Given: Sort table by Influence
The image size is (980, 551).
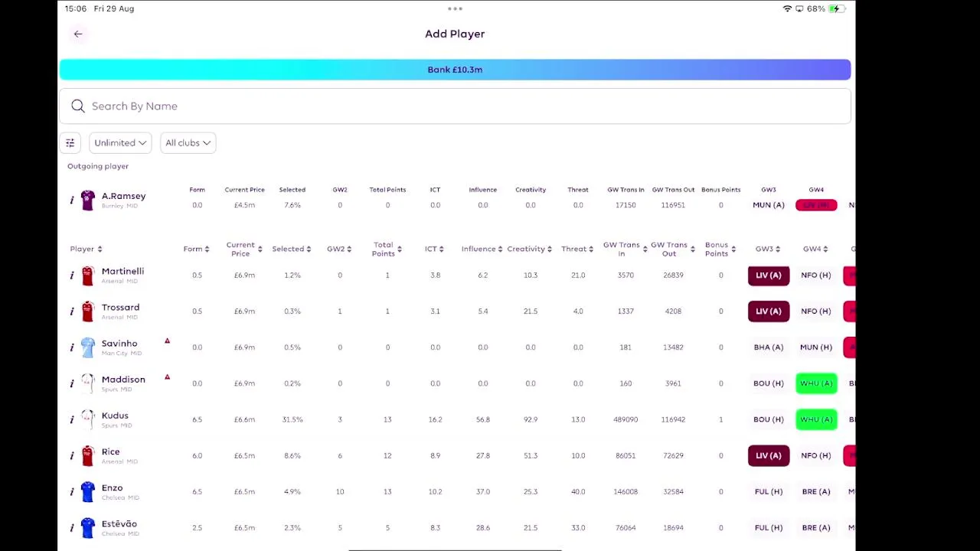Looking at the screenshot, I should coord(482,249).
